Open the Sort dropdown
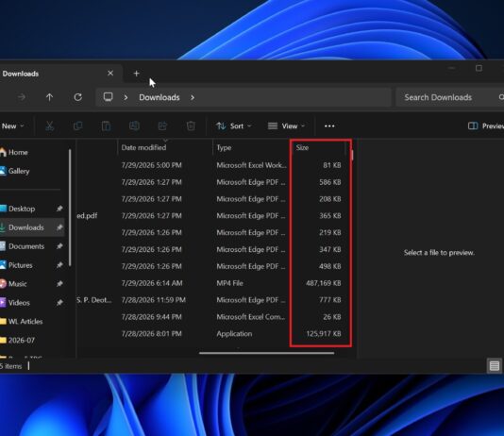The image size is (504, 436). coord(234,126)
